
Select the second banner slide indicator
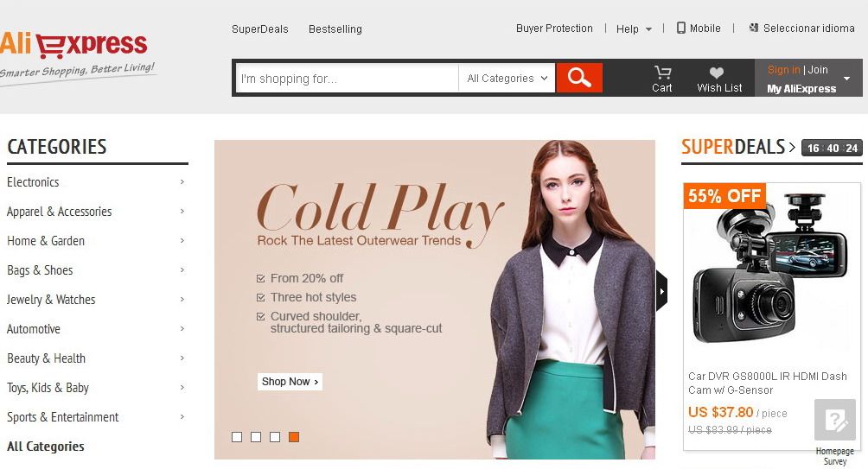(256, 437)
